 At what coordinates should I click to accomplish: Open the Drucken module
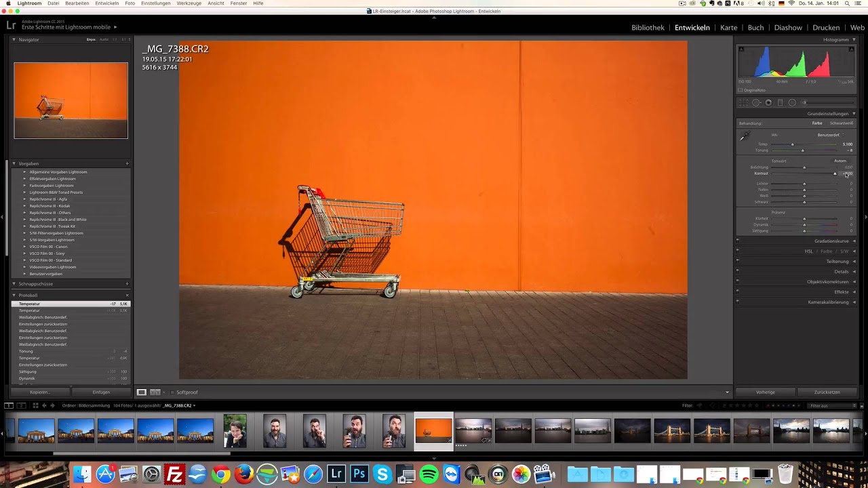coord(826,28)
